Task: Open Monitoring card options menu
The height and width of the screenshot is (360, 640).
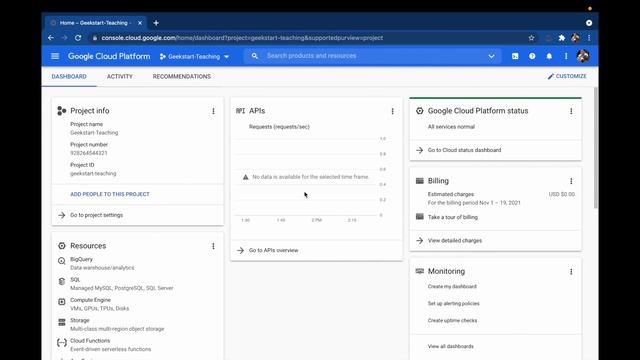Action: (571, 271)
